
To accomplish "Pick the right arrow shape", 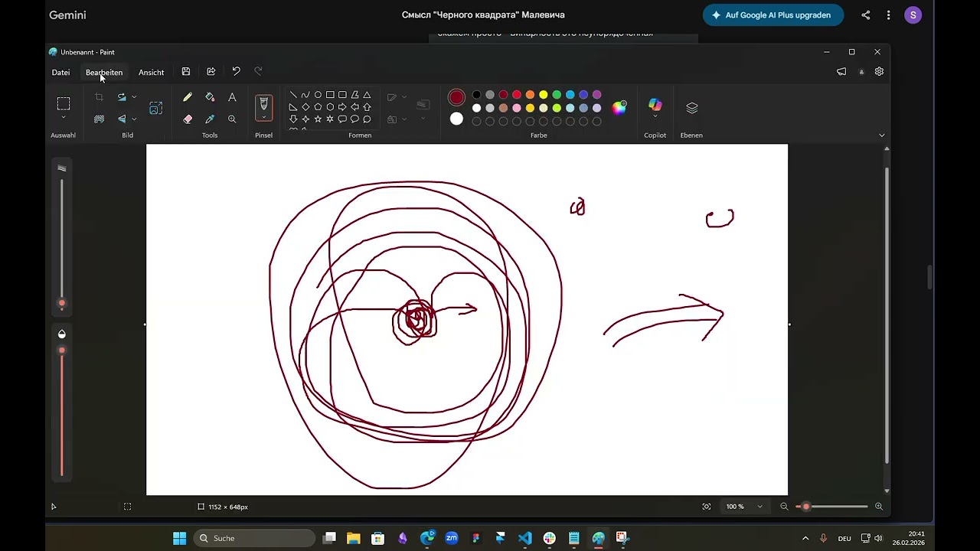I will 342,107.
